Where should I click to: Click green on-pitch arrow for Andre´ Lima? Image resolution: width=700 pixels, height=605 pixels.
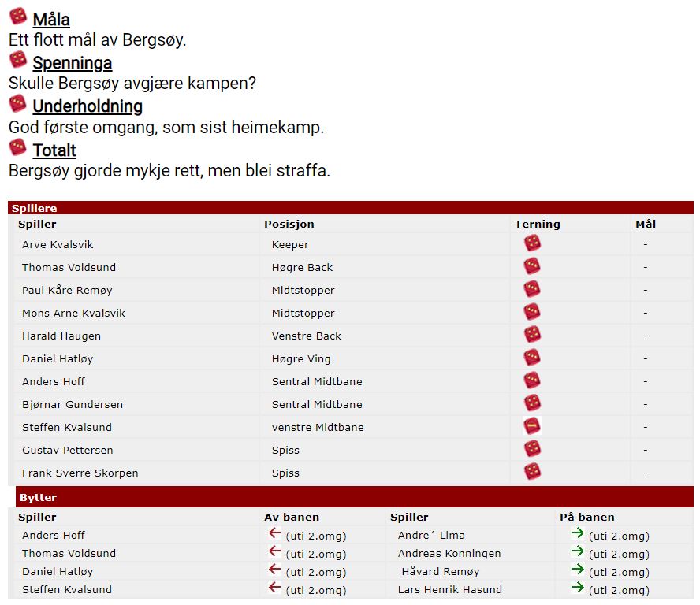[x=578, y=533]
